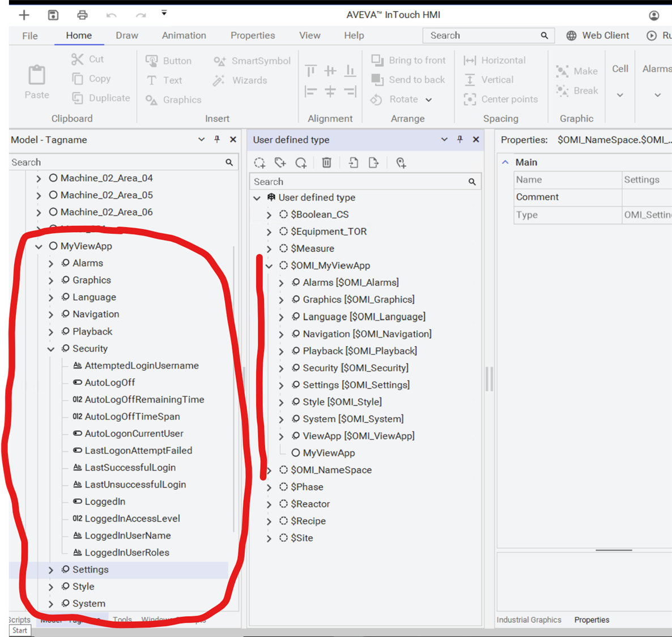The image size is (672, 637).
Task: Click the magnifier in User defined type search
Action: (472, 182)
